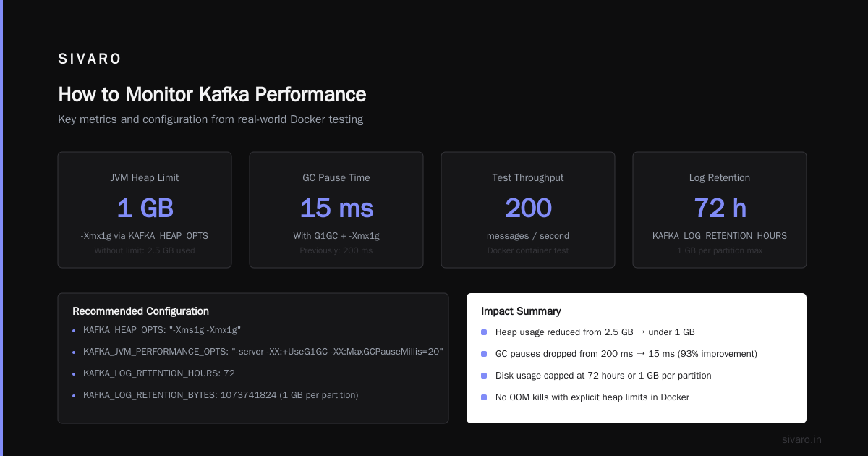Select the 15 ms value
The height and width of the screenshot is (456, 868).
point(336,208)
